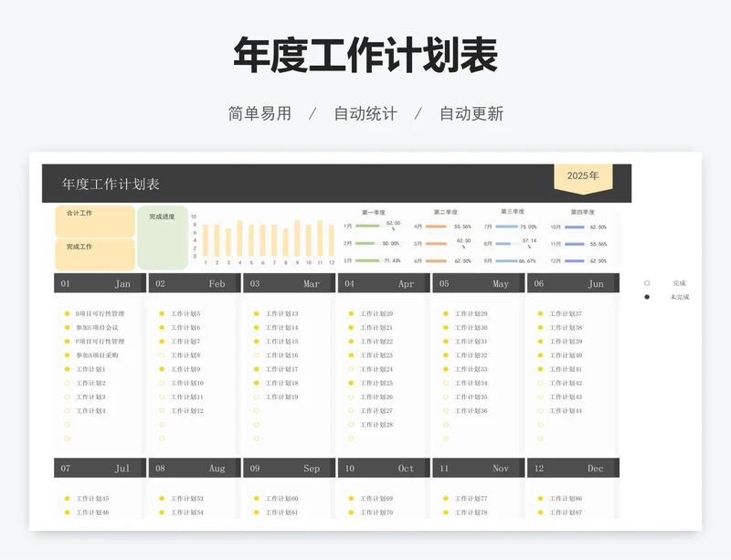Screen dimensions: 731x560
Task: Select the green 完成进度 card
Action: 163,238
